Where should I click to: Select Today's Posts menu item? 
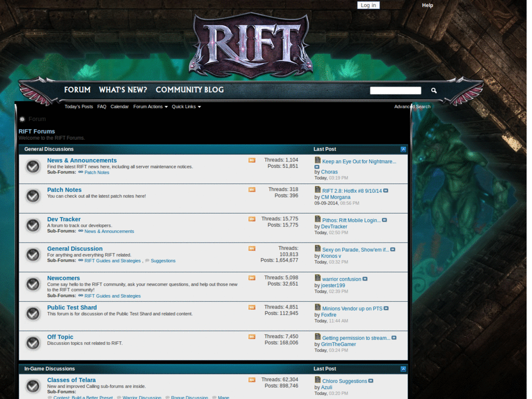(79, 107)
